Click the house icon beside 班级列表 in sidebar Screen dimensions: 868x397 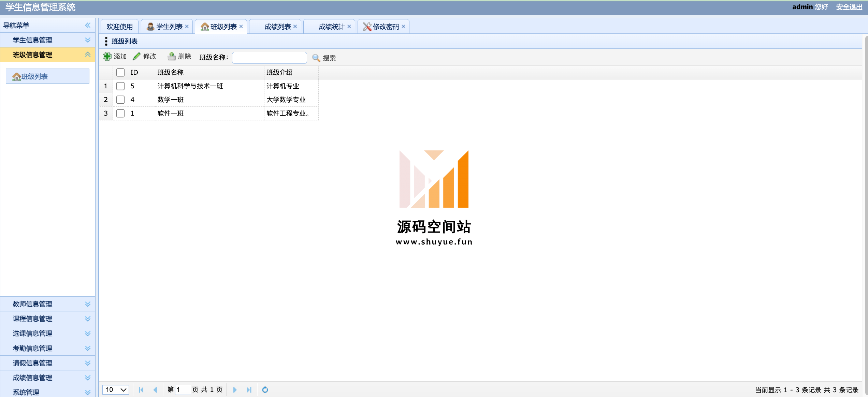(x=16, y=77)
